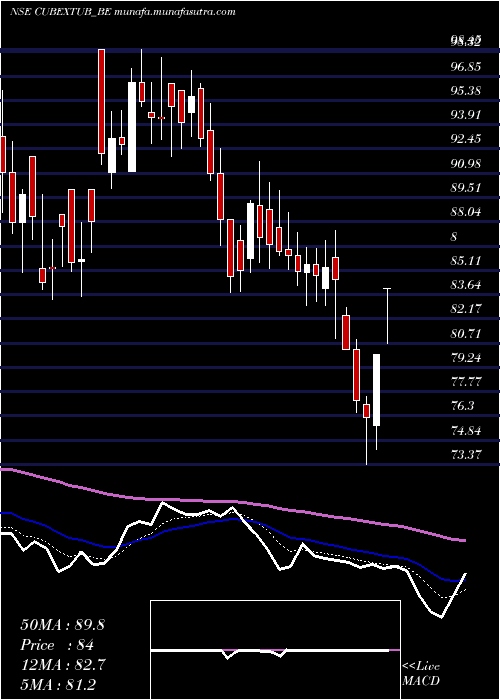
Task: Click the 80.71 price axis label
Action: tap(466, 333)
